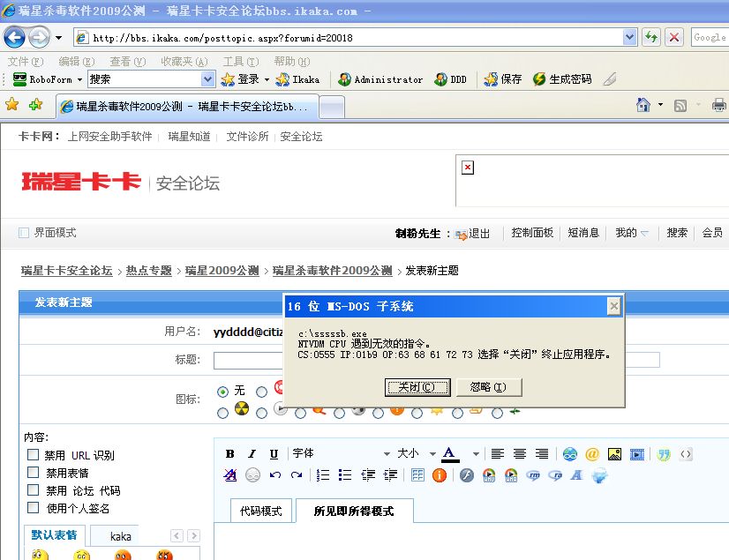Open the 编辑(E) menu

point(77,62)
